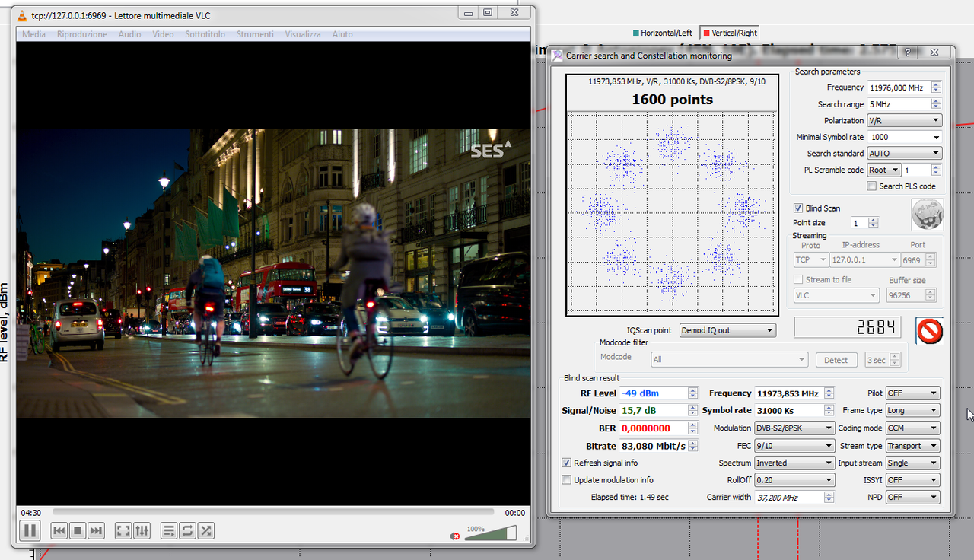Click the VLC video display area
Screen dimensions: 974x560
click(273, 272)
